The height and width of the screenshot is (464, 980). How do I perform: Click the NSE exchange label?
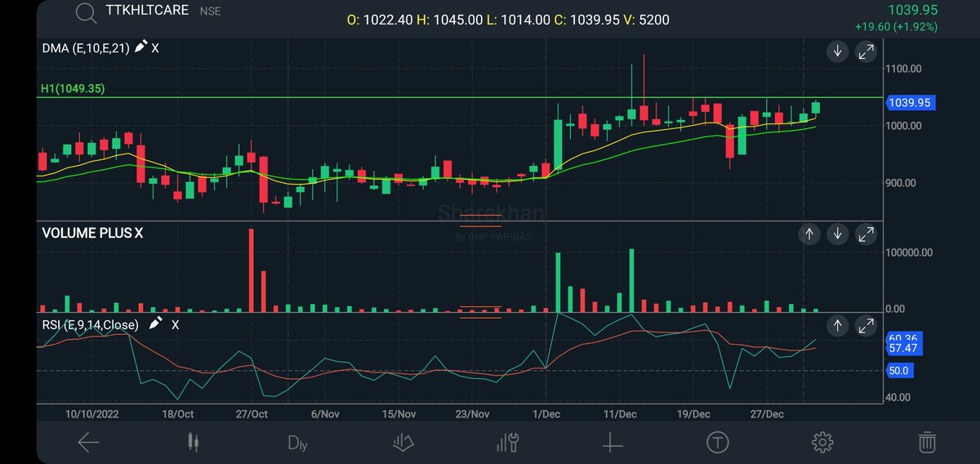tap(210, 11)
